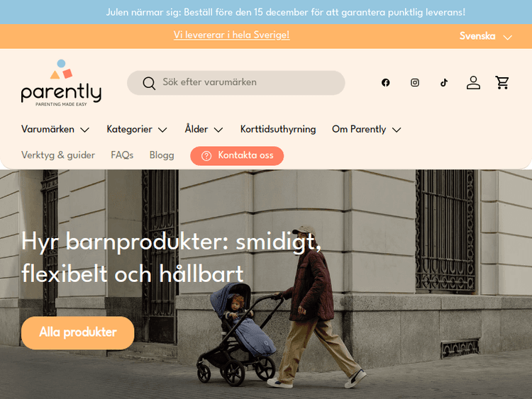Open the Blogg link

pos(162,155)
